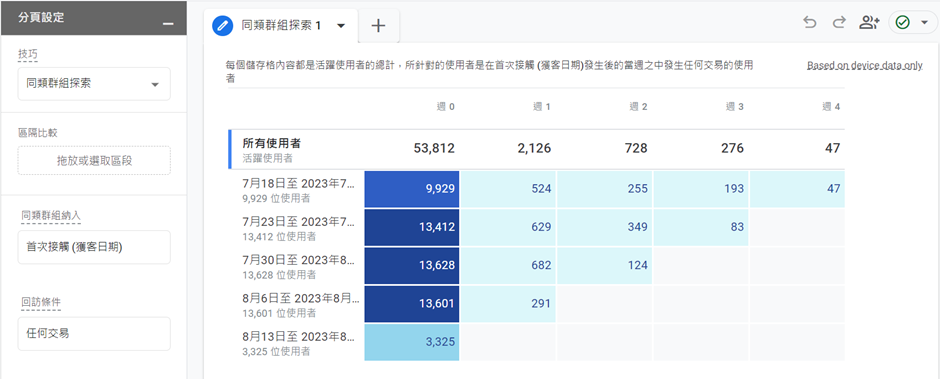Viewport: 940px width, 379px height.
Task: Open the 同類群組探索 1 tab menu arrow
Action: point(341,26)
